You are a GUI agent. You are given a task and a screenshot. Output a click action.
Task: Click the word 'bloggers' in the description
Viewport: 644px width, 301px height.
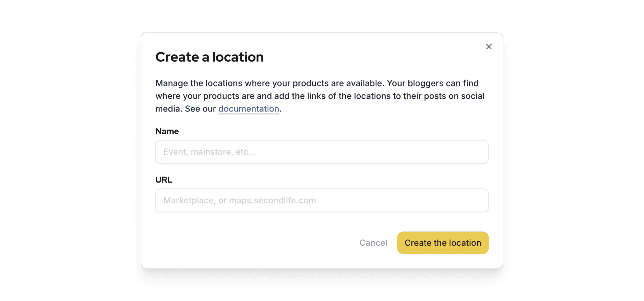click(426, 84)
